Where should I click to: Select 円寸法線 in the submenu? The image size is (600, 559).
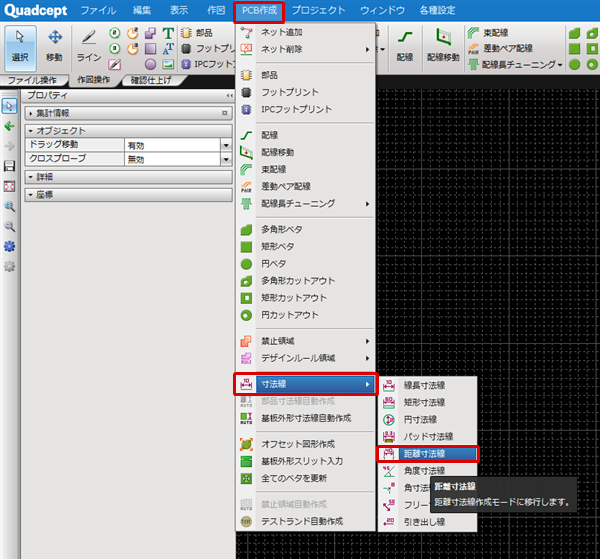click(427, 419)
